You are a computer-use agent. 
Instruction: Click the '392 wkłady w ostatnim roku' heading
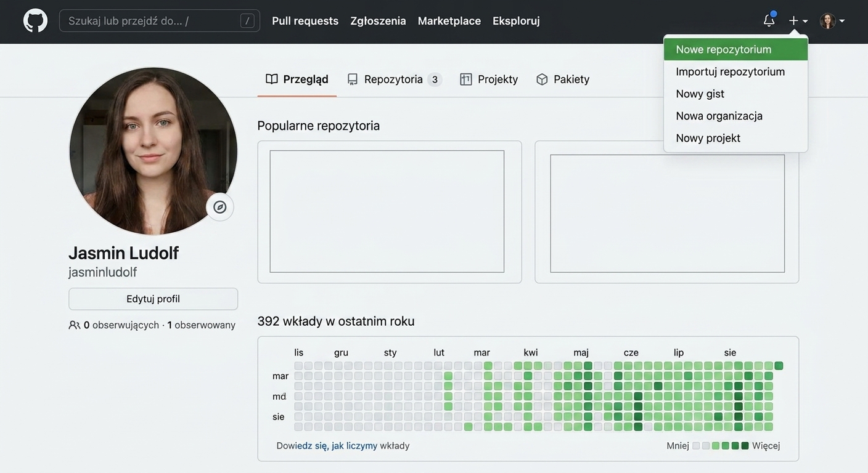pyautogui.click(x=336, y=321)
